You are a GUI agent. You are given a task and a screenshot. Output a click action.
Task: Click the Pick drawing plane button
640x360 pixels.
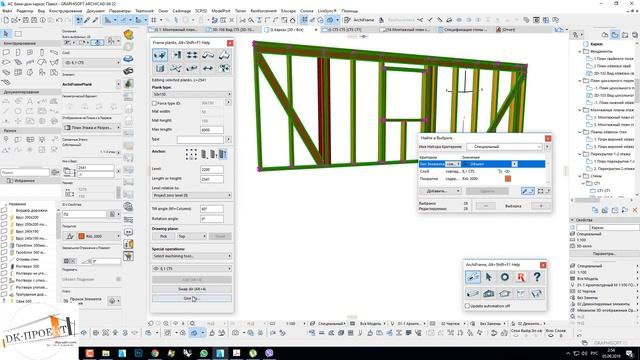[x=163, y=236]
